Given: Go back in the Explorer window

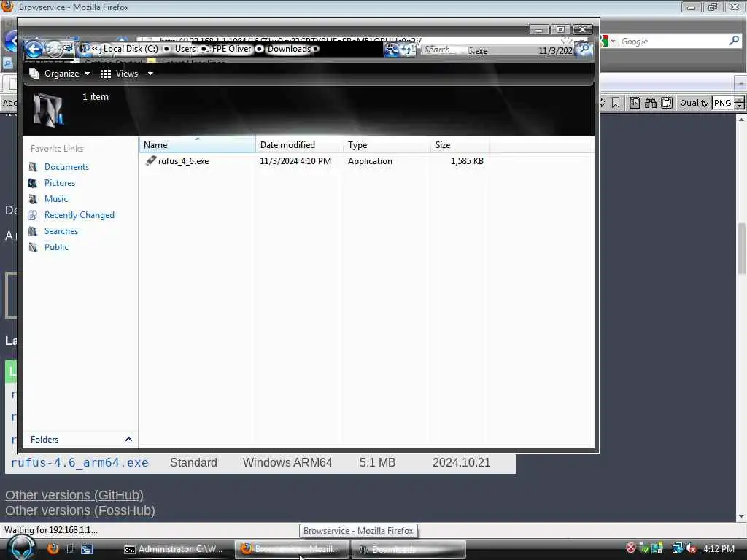Looking at the screenshot, I should pyautogui.click(x=34, y=49).
